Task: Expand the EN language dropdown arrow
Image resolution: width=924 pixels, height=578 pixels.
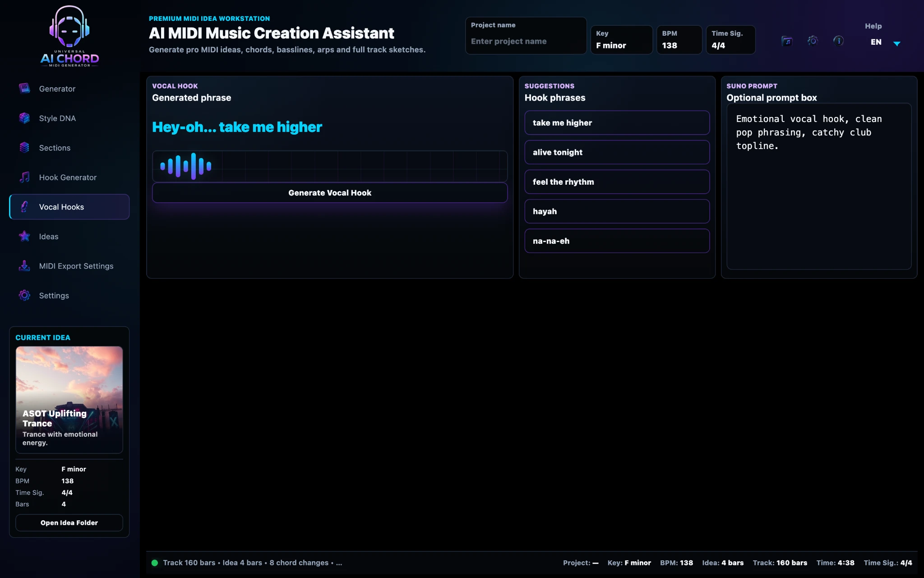Action: (x=897, y=43)
